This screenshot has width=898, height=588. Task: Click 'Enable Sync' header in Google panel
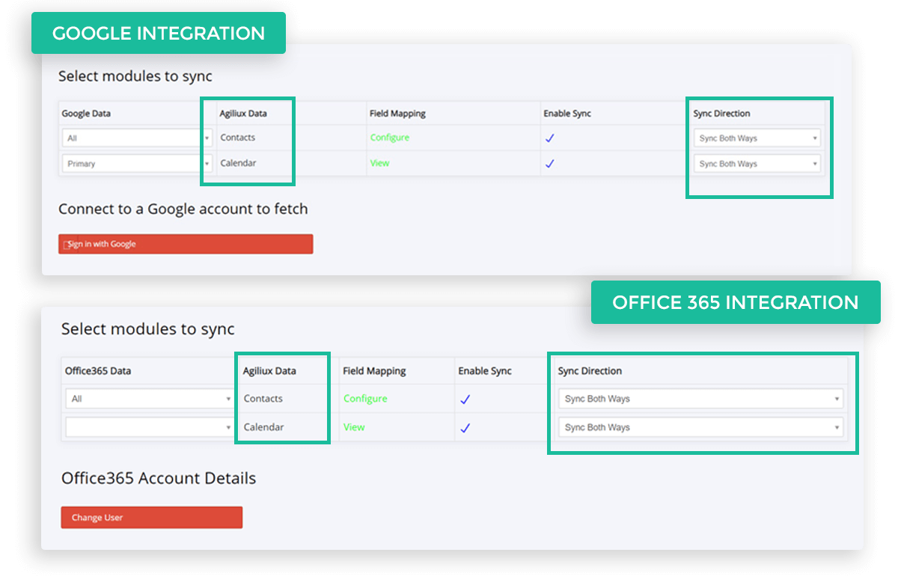(x=566, y=114)
